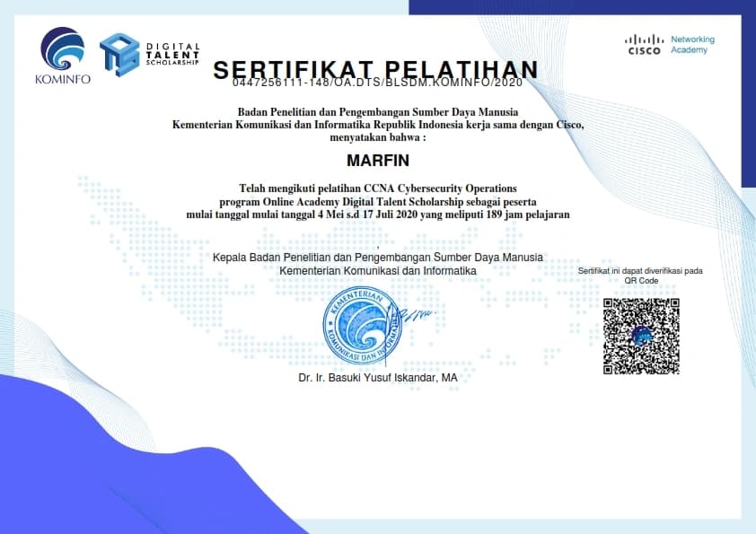Click the Badan Penelitian dan Pengembangan heading line
The width and height of the screenshot is (756, 534).
coord(377,111)
